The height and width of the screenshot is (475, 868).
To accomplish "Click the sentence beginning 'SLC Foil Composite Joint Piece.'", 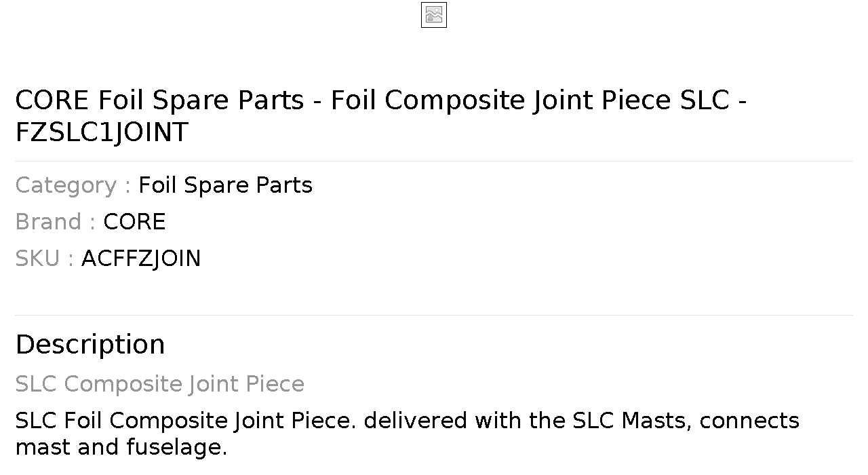I will click(407, 434).
